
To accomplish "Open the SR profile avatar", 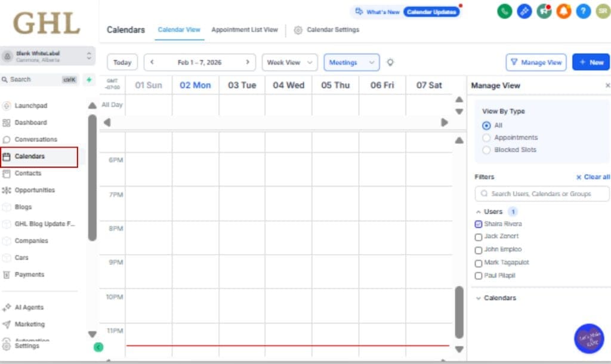I will [603, 11].
